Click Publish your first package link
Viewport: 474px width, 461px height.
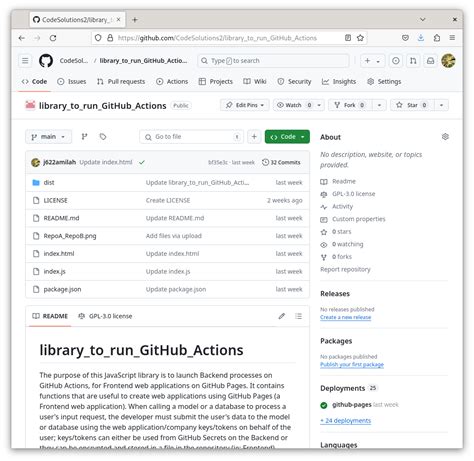coord(352,365)
